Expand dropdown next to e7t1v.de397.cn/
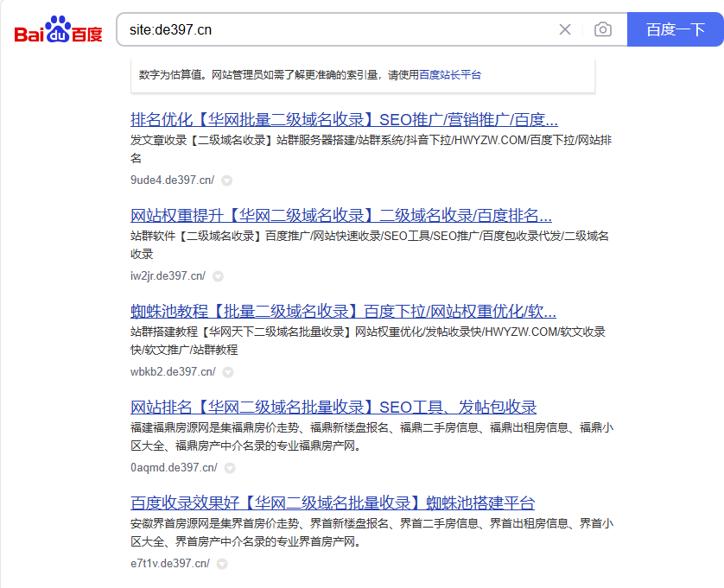724x588 pixels. [x=222, y=564]
